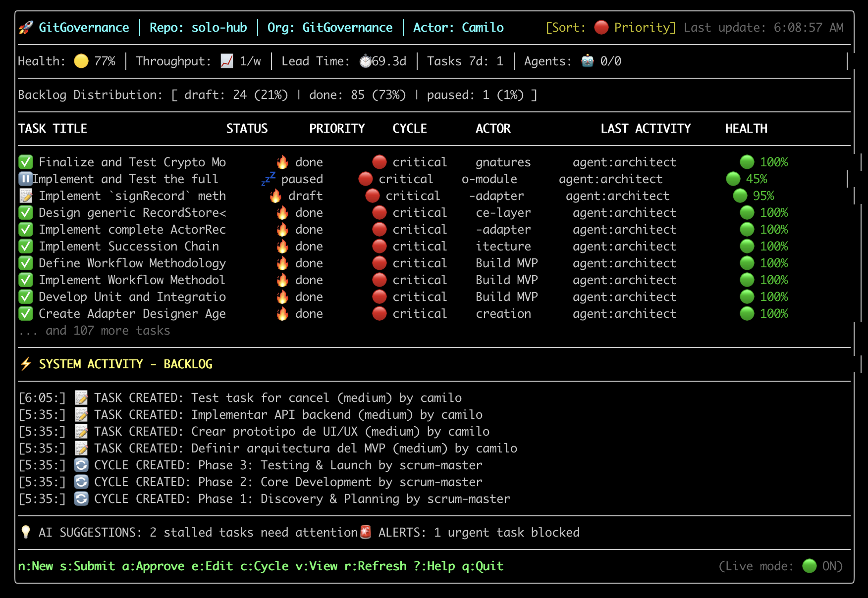
Task: Click the rocket icon beside GitGovernance
Action: 26,28
